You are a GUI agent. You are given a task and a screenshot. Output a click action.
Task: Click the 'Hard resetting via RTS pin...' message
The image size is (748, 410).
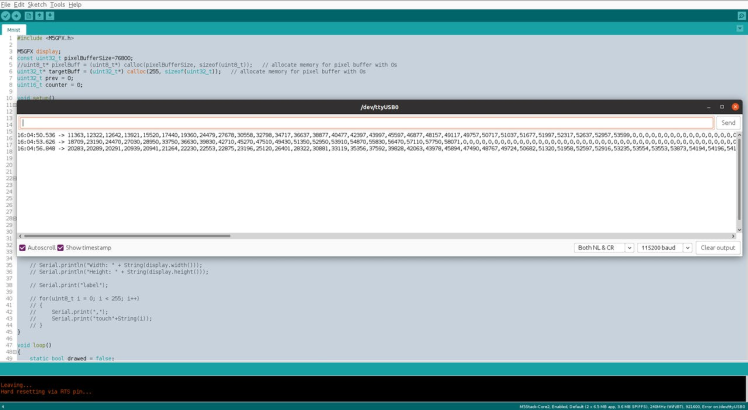point(46,392)
